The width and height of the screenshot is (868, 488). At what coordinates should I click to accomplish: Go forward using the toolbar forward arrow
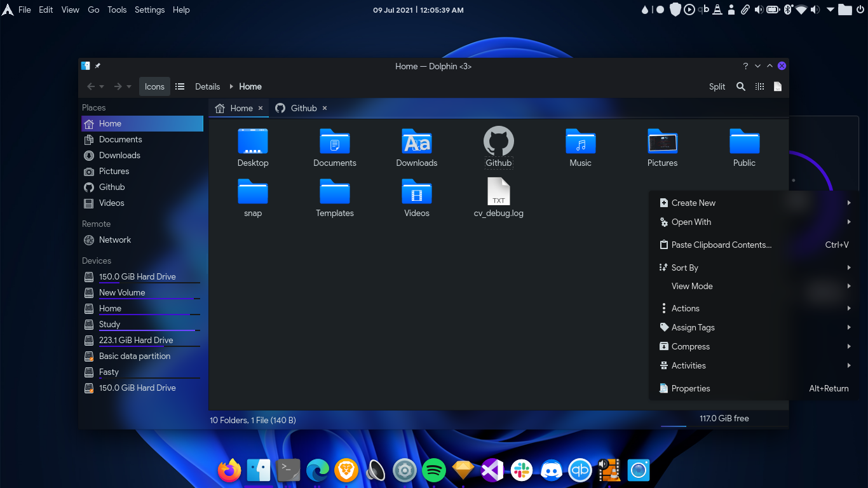point(118,86)
